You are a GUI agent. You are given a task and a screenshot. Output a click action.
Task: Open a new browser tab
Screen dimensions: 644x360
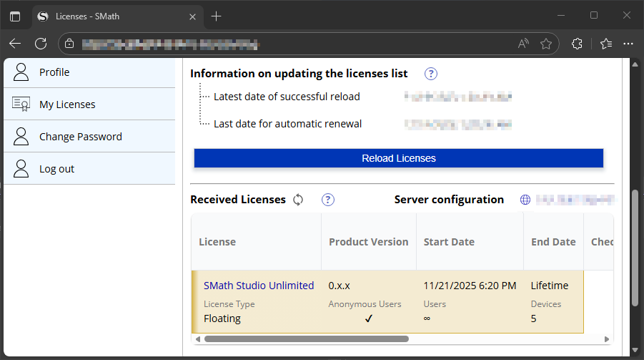[x=216, y=16]
